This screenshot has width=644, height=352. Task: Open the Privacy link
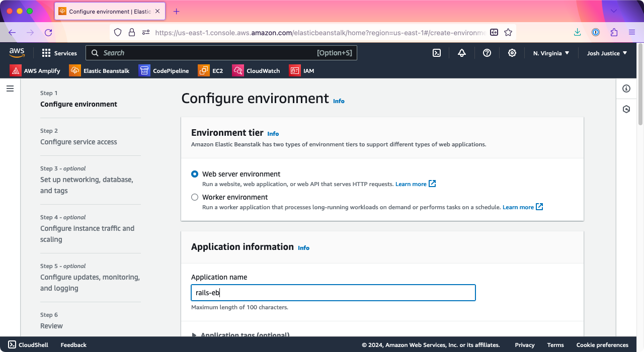pyautogui.click(x=525, y=345)
